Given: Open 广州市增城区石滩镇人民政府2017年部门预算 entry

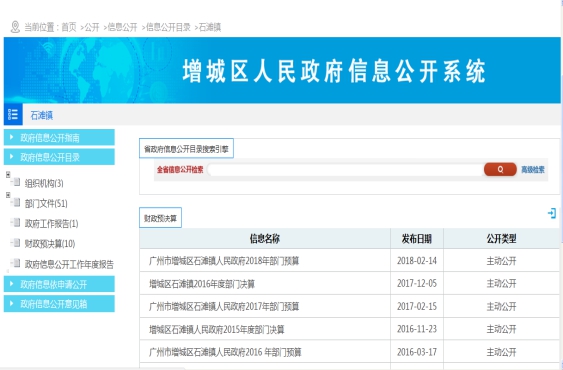Looking at the screenshot, I should tap(224, 306).
